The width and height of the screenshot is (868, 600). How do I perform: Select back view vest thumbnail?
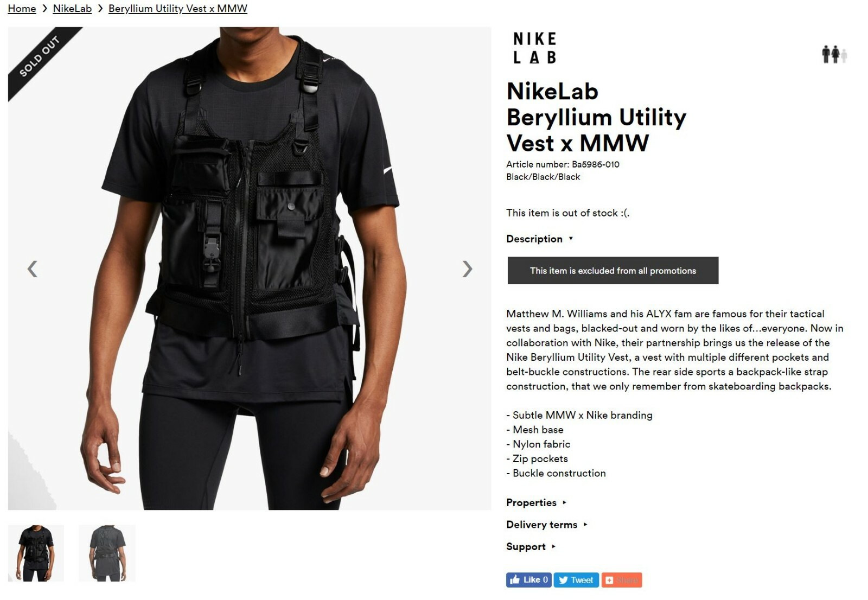107,553
